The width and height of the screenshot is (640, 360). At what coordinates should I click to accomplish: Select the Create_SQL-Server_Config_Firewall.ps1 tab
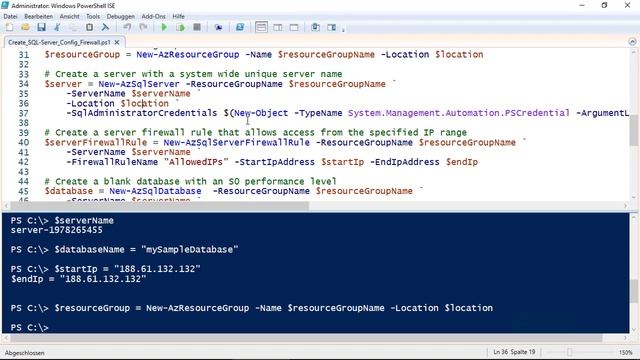[x=59, y=42]
